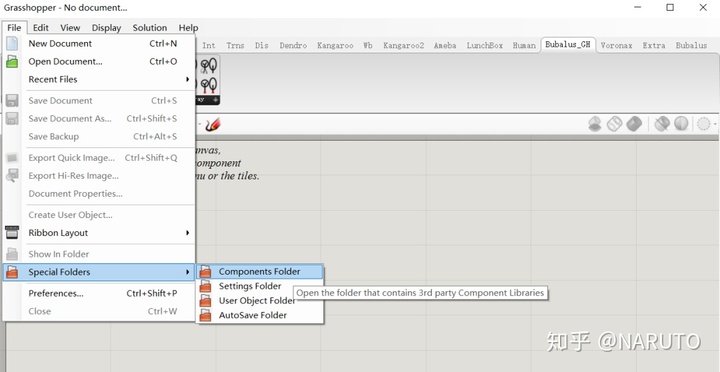The image size is (720, 372).
Task: Switch to wireframe preview mode
Action: (x=614, y=124)
